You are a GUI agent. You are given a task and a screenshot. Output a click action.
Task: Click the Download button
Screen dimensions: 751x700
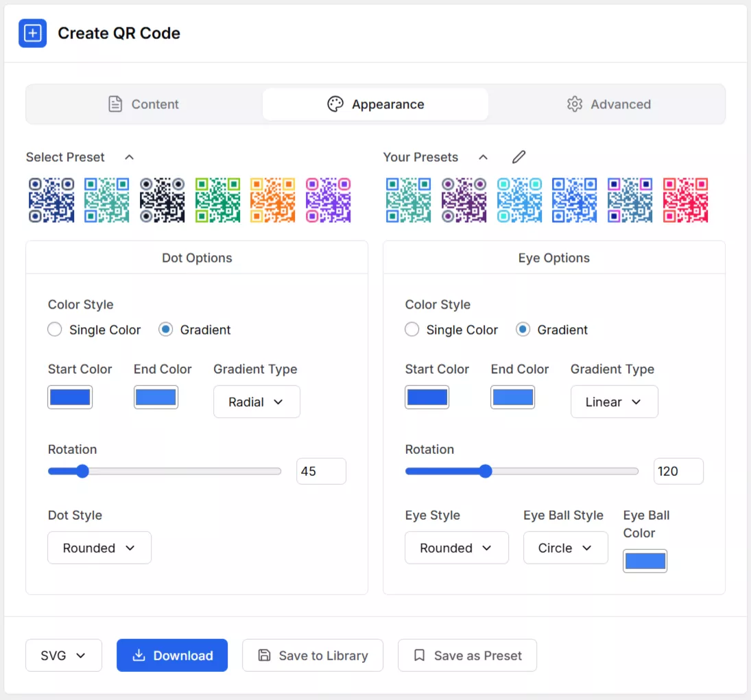pyautogui.click(x=172, y=655)
